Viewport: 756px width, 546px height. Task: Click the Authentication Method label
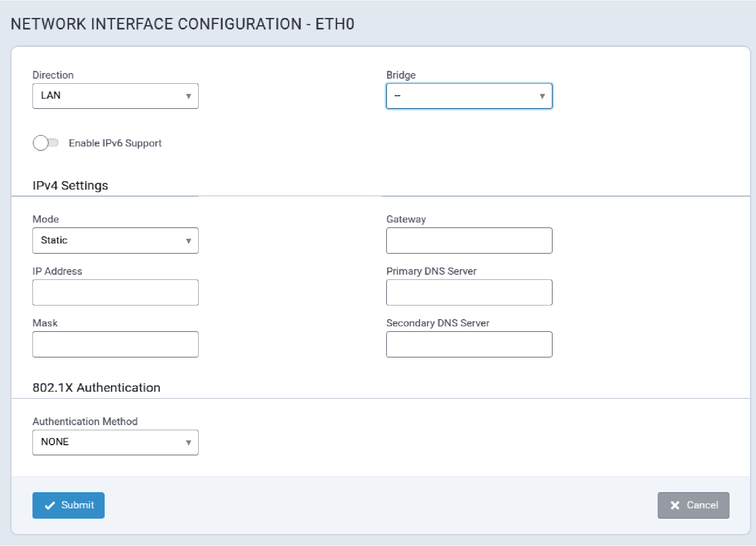coord(85,422)
